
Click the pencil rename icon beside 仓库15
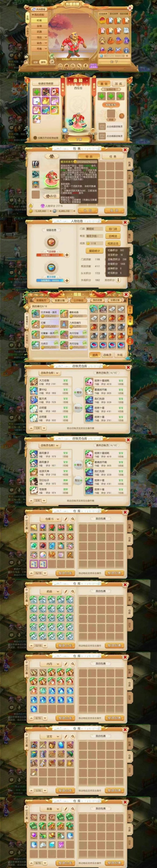pos(66,519)
